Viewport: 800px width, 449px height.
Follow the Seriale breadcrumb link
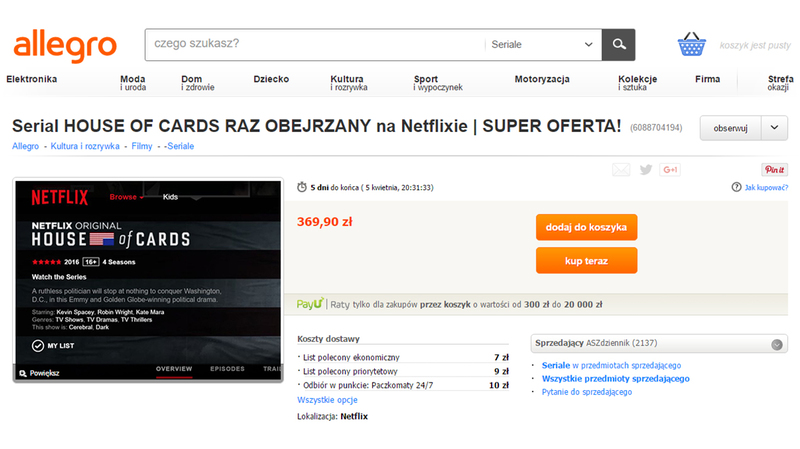tap(181, 146)
